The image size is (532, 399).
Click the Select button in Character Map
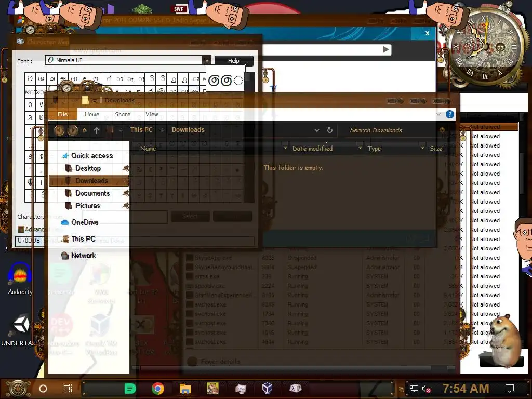(190, 216)
